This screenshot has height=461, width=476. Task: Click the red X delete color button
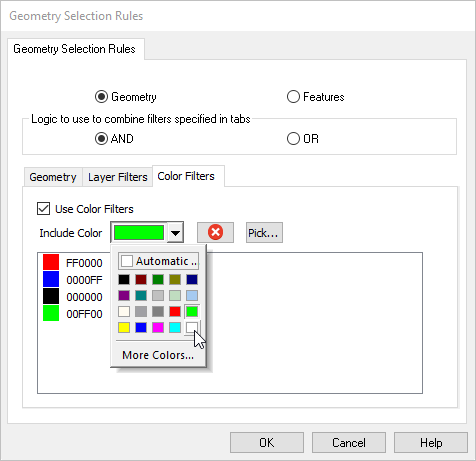click(x=215, y=232)
